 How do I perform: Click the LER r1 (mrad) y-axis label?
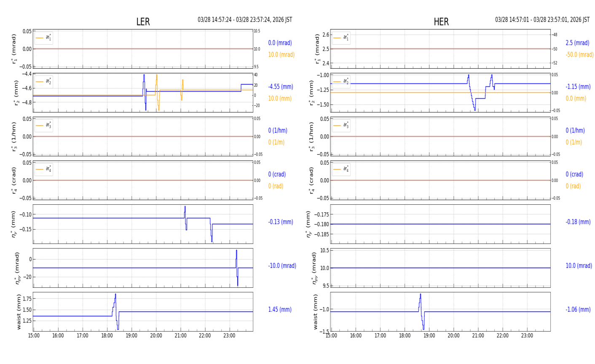pos(14,49)
